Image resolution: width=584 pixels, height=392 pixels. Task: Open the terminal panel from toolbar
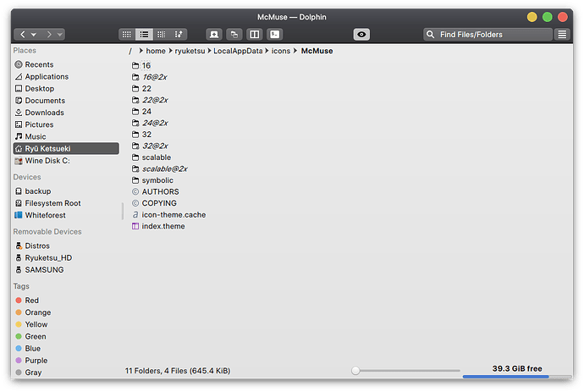click(x=275, y=35)
